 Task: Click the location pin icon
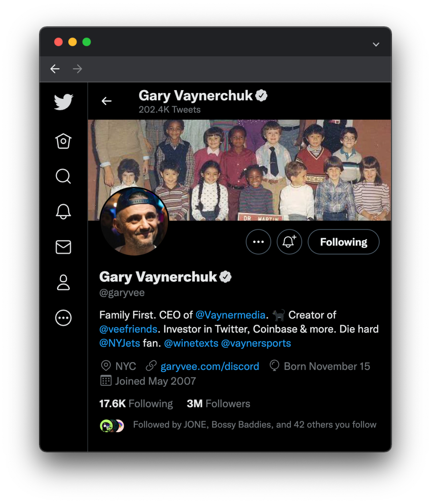click(x=106, y=366)
